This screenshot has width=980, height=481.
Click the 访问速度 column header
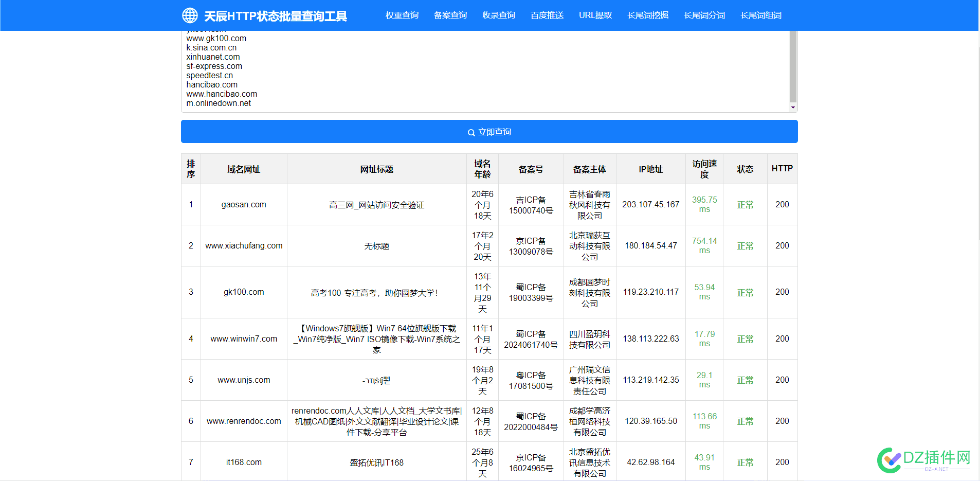tap(704, 169)
